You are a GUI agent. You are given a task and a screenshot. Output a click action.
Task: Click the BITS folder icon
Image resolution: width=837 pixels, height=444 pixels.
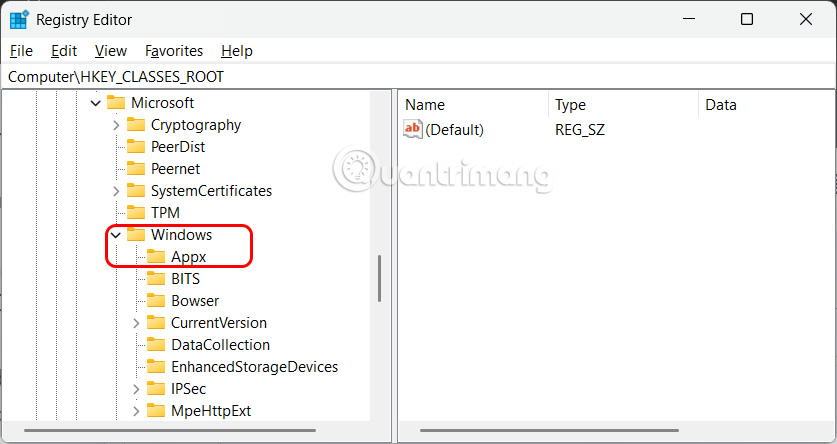[x=156, y=279]
